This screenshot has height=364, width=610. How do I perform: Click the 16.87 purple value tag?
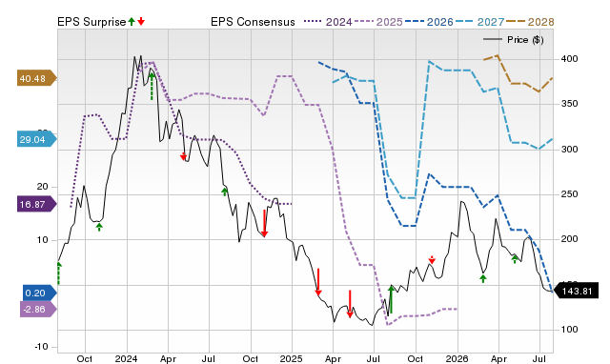36,204
